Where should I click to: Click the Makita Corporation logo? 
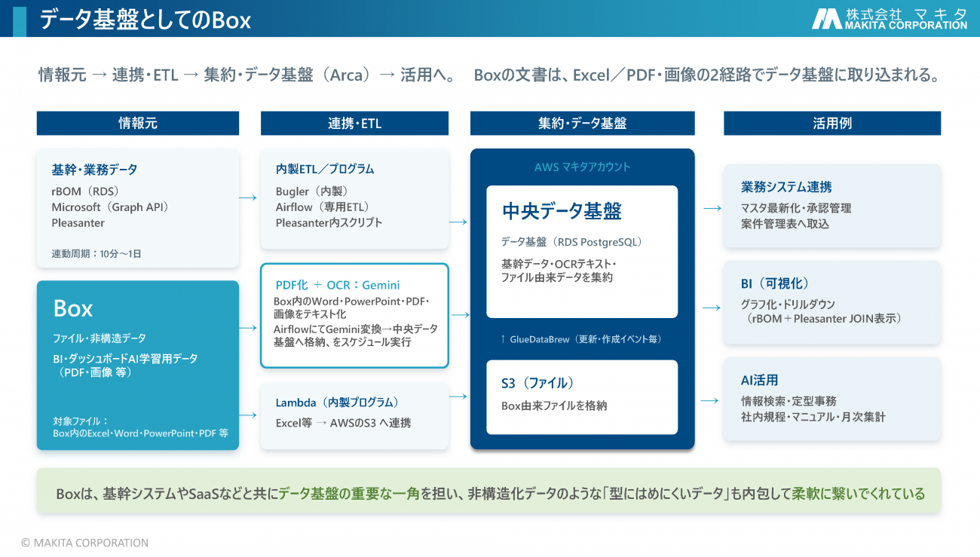coord(889,18)
